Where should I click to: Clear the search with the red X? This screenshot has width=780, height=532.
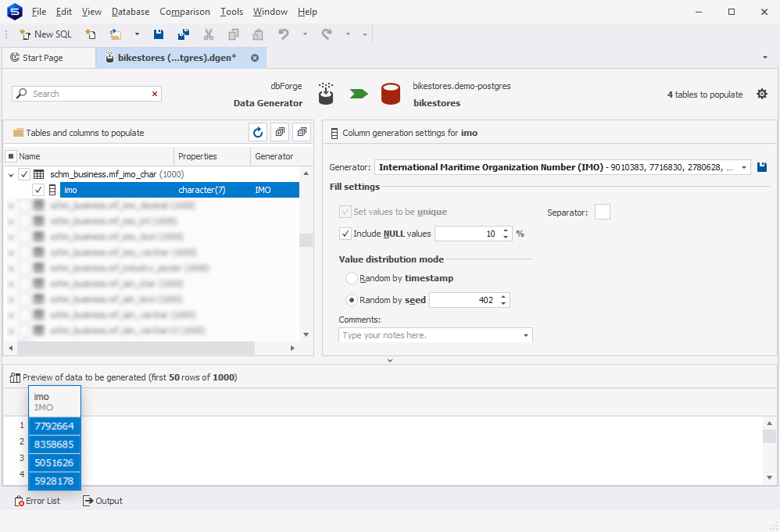[x=155, y=94]
